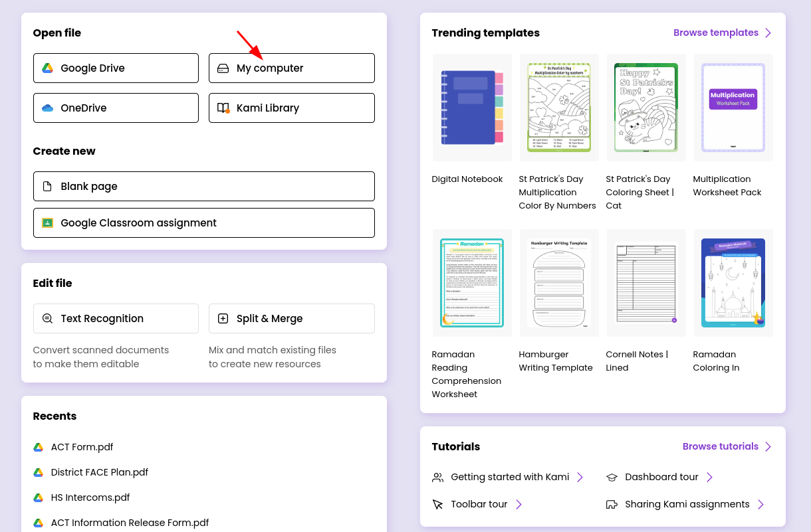Click the St Patrick's Day Multiplication title

point(558,193)
